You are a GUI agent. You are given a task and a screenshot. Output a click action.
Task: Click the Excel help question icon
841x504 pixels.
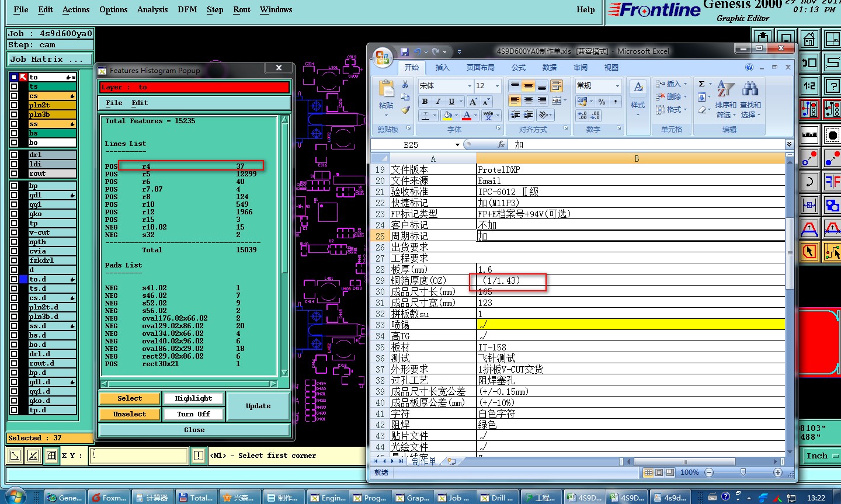(749, 67)
